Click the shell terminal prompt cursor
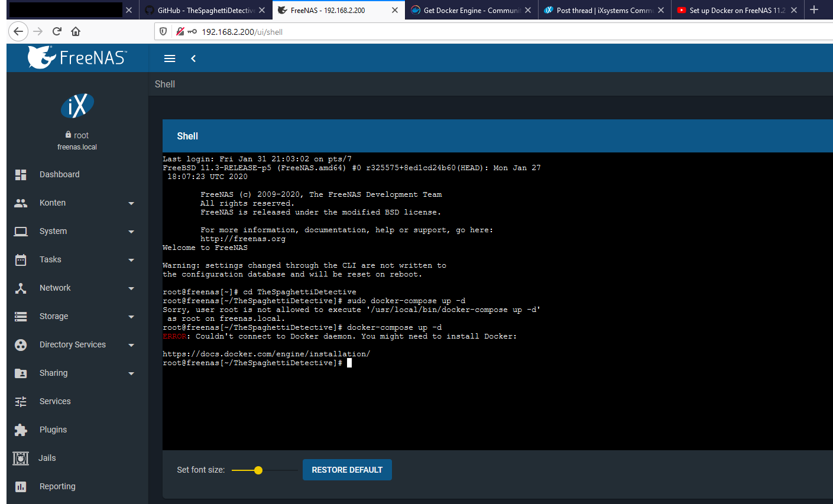The height and width of the screenshot is (504, 833). point(349,363)
